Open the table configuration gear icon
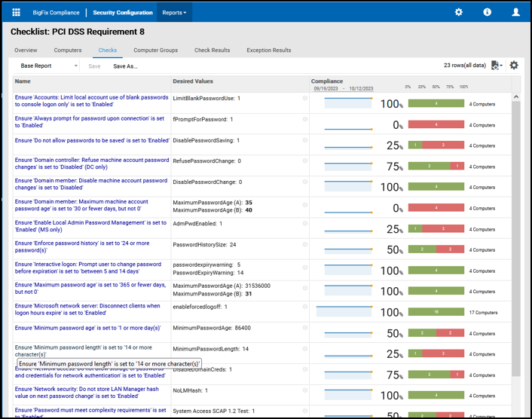 (514, 66)
